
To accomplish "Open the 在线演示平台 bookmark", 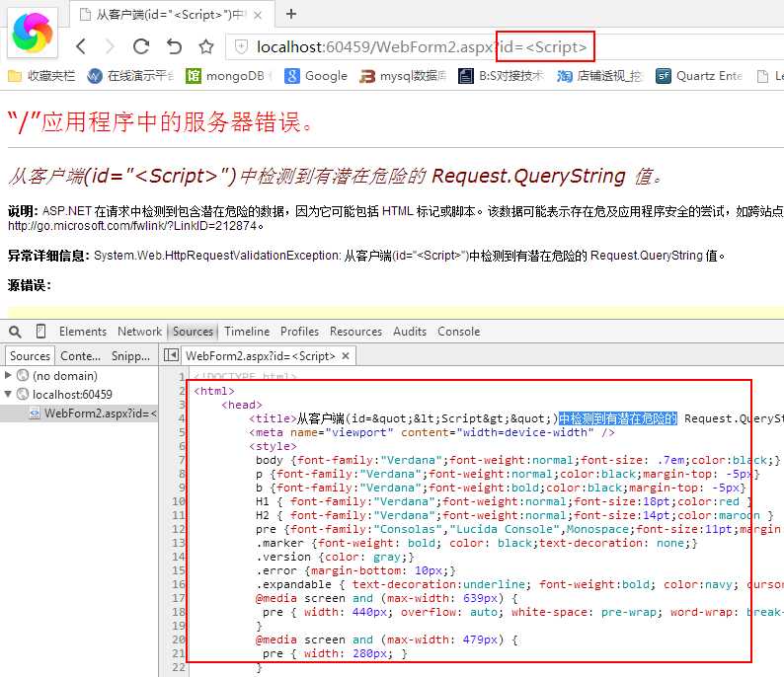I will [x=130, y=76].
